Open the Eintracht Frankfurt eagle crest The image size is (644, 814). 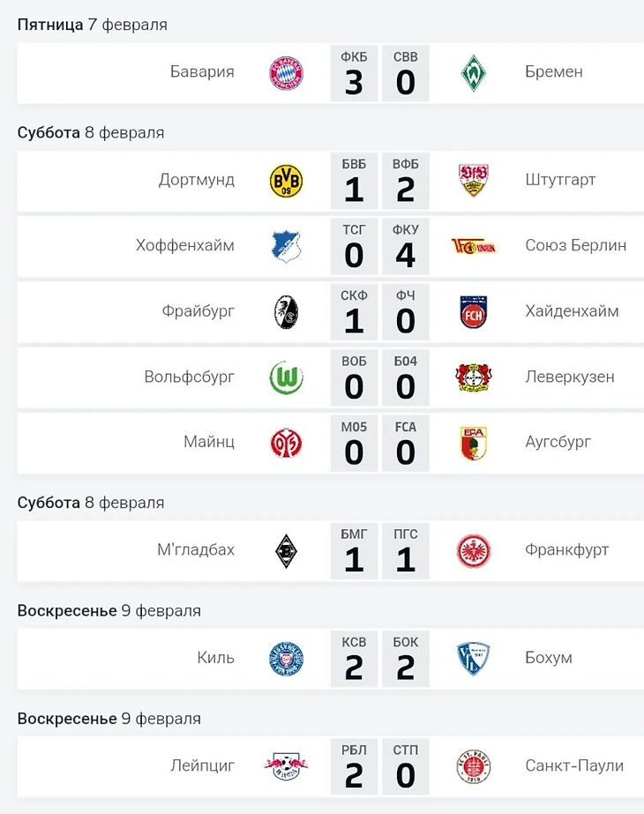[474, 551]
